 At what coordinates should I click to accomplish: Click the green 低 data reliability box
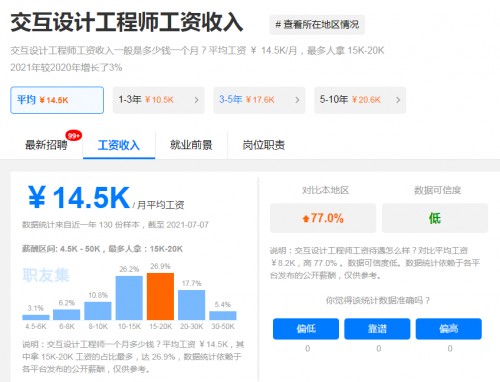[x=435, y=218]
